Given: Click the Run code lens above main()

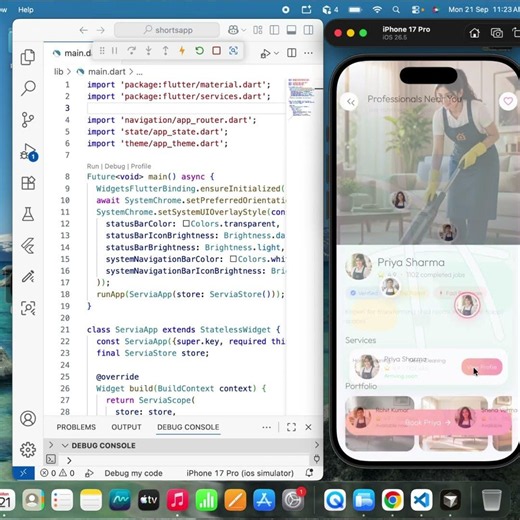Looking at the screenshot, I should [x=93, y=166].
